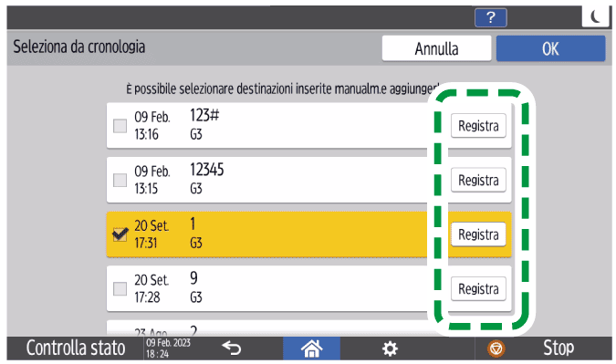Click Registra for destination 12345

click(478, 180)
